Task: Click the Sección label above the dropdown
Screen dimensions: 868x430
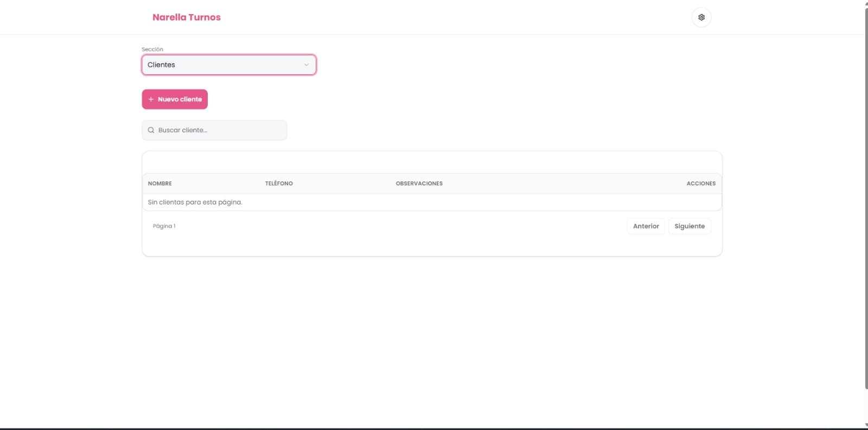Action: [x=152, y=49]
